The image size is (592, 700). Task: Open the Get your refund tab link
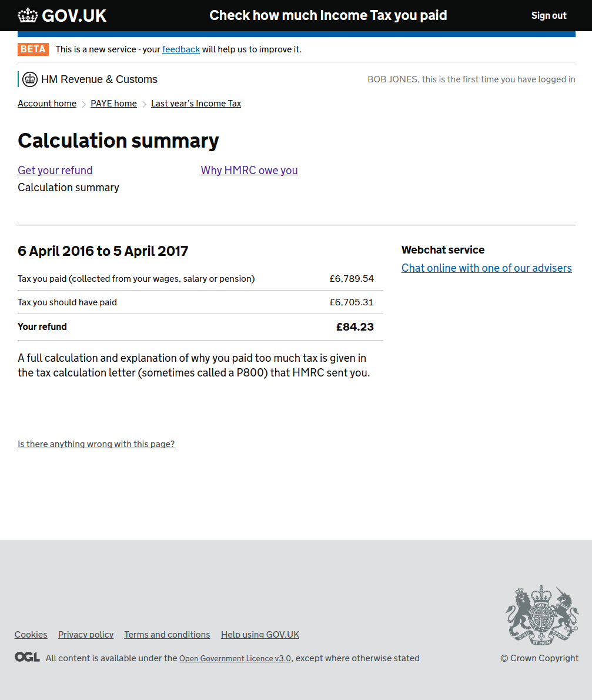(x=55, y=170)
